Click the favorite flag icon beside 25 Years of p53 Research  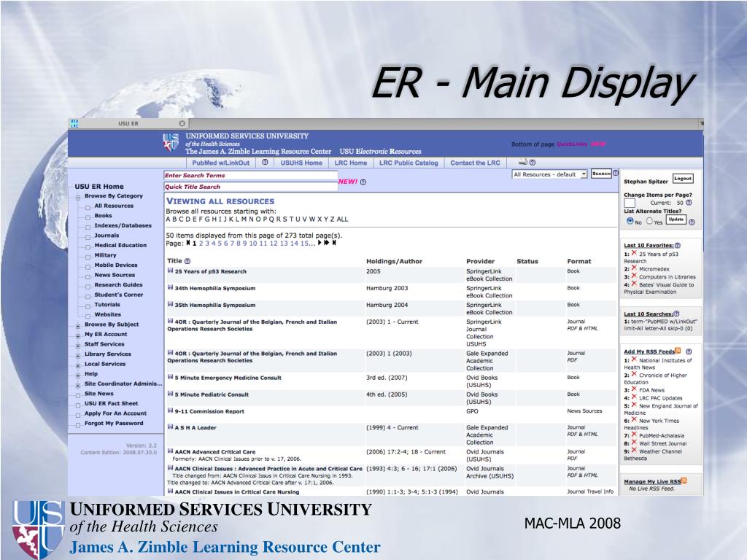170,271
